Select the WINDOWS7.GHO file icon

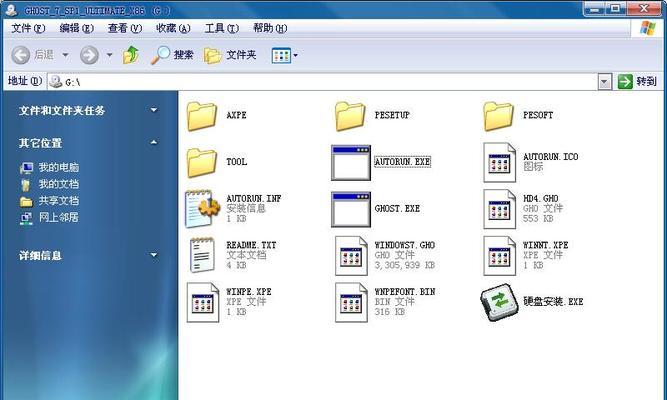click(351, 256)
